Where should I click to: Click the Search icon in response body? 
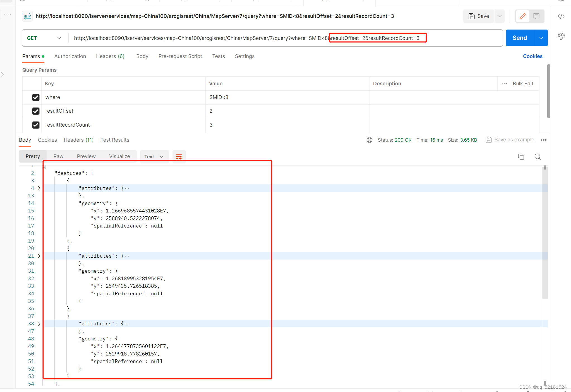tap(538, 156)
